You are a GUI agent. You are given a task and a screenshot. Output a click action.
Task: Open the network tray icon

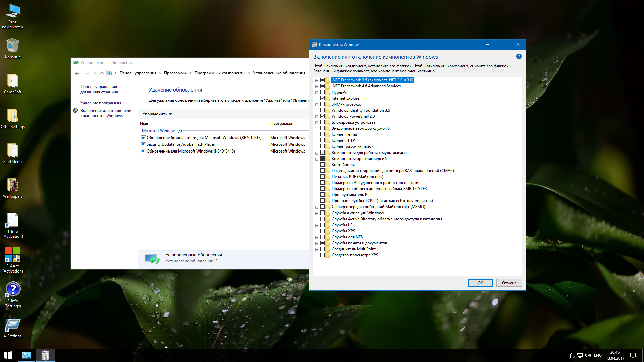coord(580,355)
